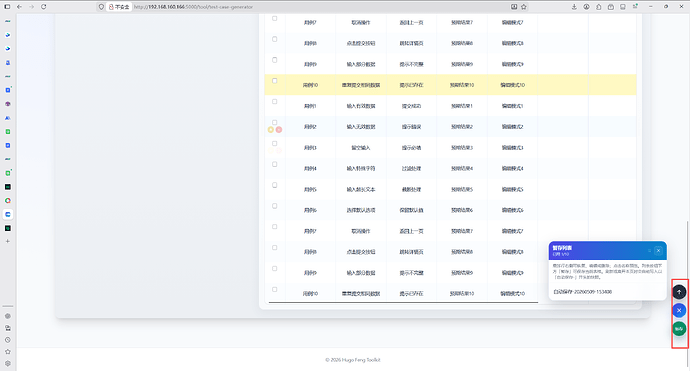
Task: Close the 暂存列表 panel with its X
Action: tap(658, 250)
